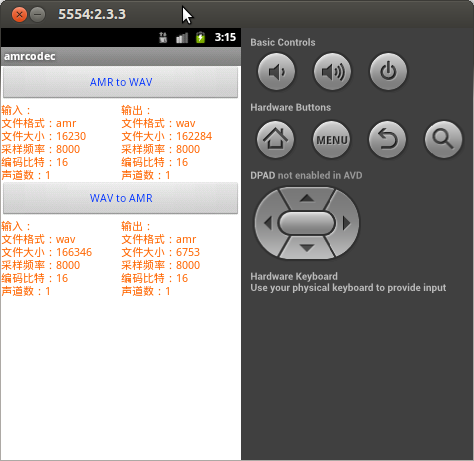Image resolution: width=474 pixels, height=461 pixels.
Task: Click DPAD center select button
Action: tap(307, 223)
